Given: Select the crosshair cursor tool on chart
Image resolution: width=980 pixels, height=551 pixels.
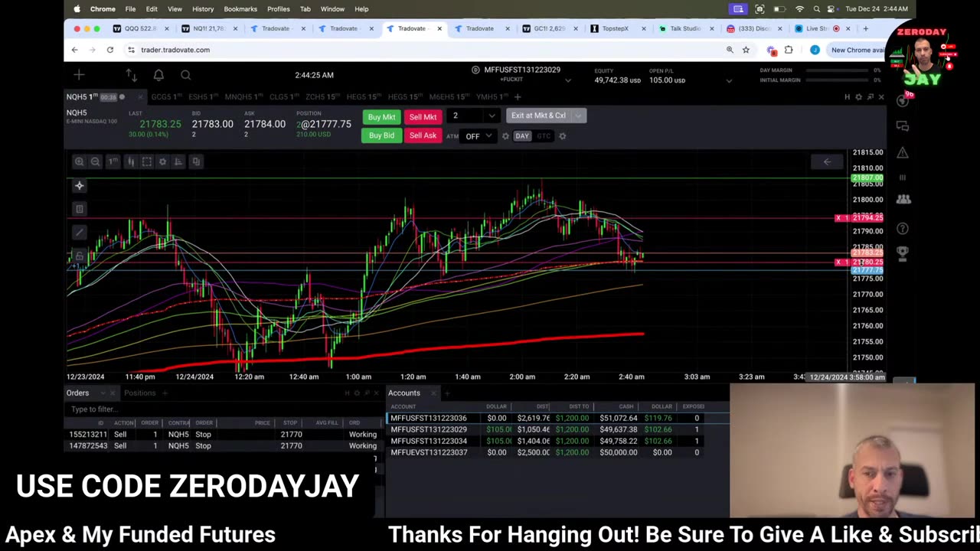Looking at the screenshot, I should 79,186.
